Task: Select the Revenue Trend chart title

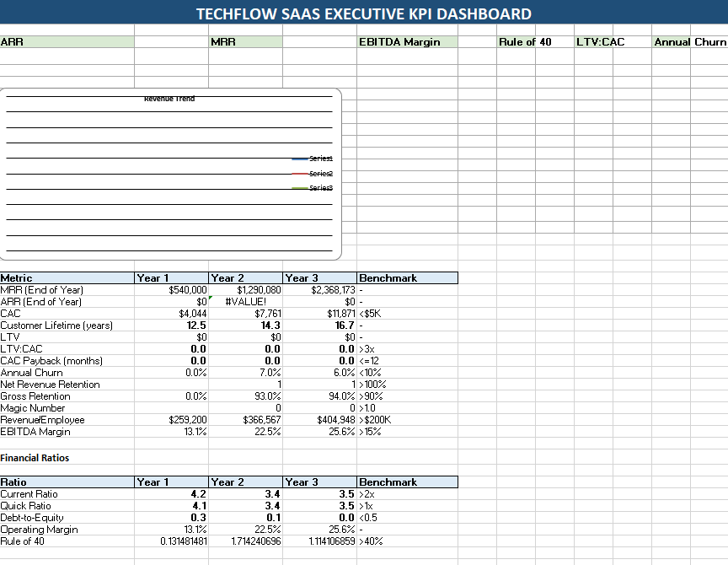Action: pos(169,99)
